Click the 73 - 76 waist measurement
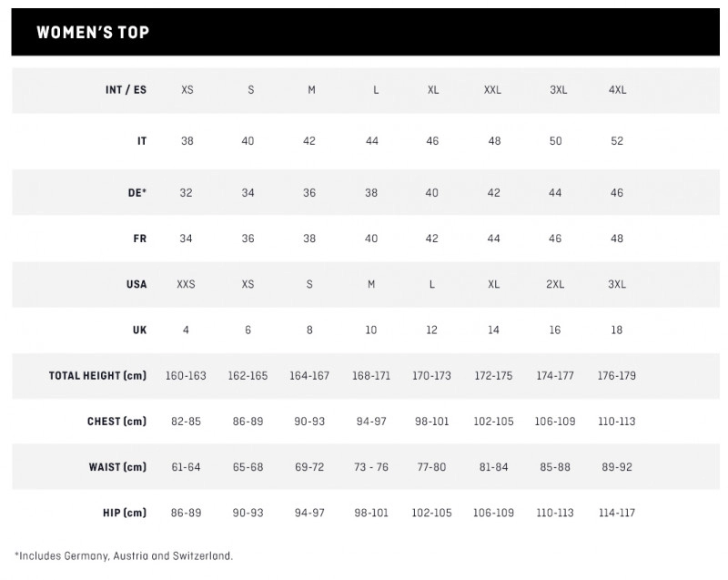Viewport: 728px width, 580px height. pyautogui.click(x=370, y=467)
